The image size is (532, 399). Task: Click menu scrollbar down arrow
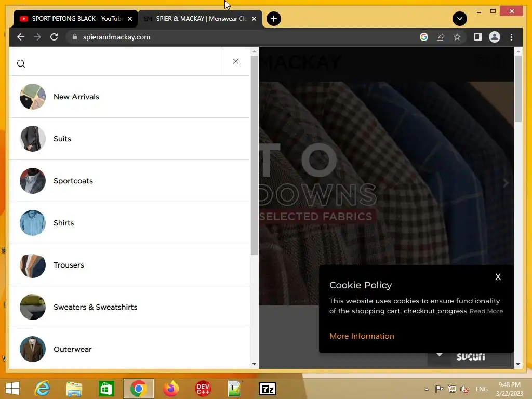(x=254, y=364)
